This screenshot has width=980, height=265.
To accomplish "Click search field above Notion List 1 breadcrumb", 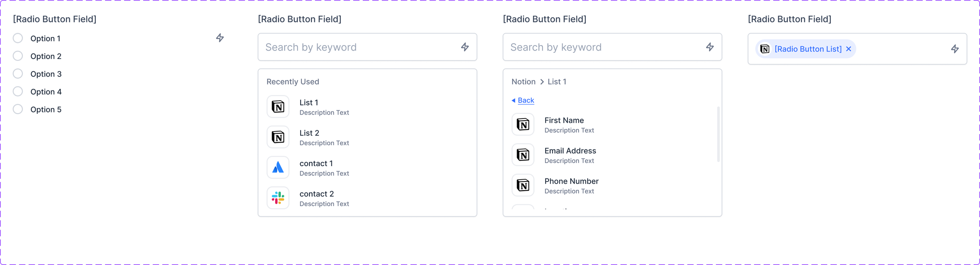I will [612, 47].
